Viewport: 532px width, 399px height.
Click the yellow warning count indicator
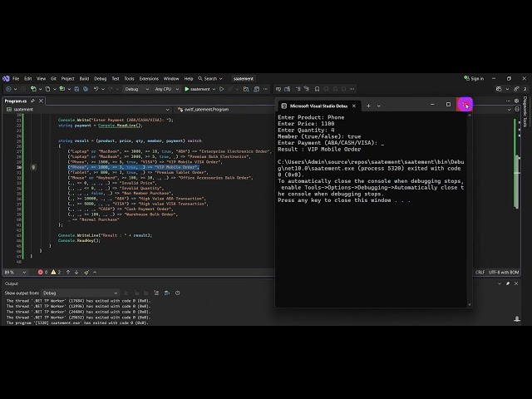[x=56, y=272]
